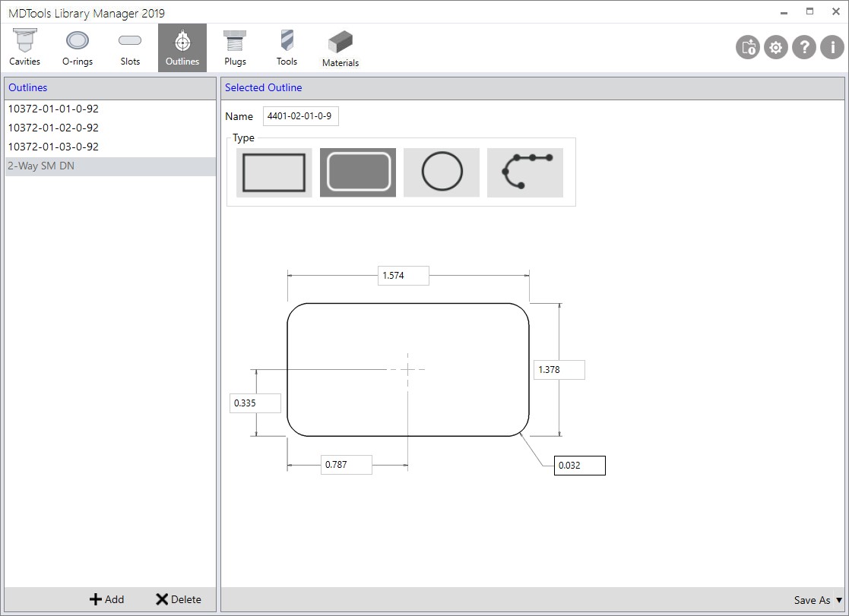This screenshot has height=616, width=849.
Task: View the Materials library
Action: 340,46
